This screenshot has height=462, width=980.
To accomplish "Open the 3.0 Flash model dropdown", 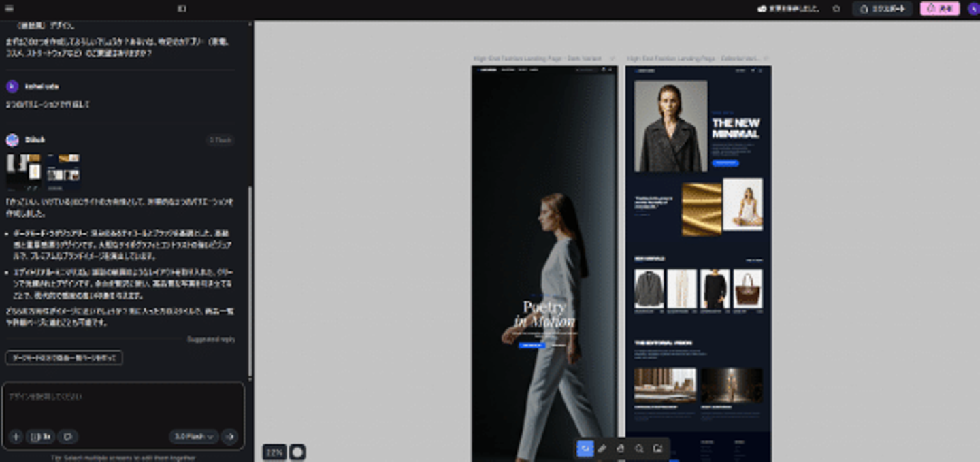I will tap(194, 436).
